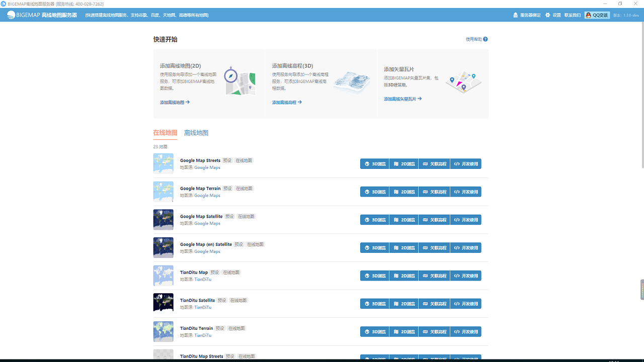
Task: Click the BIGEMAP logo in the header
Action: (x=42, y=15)
